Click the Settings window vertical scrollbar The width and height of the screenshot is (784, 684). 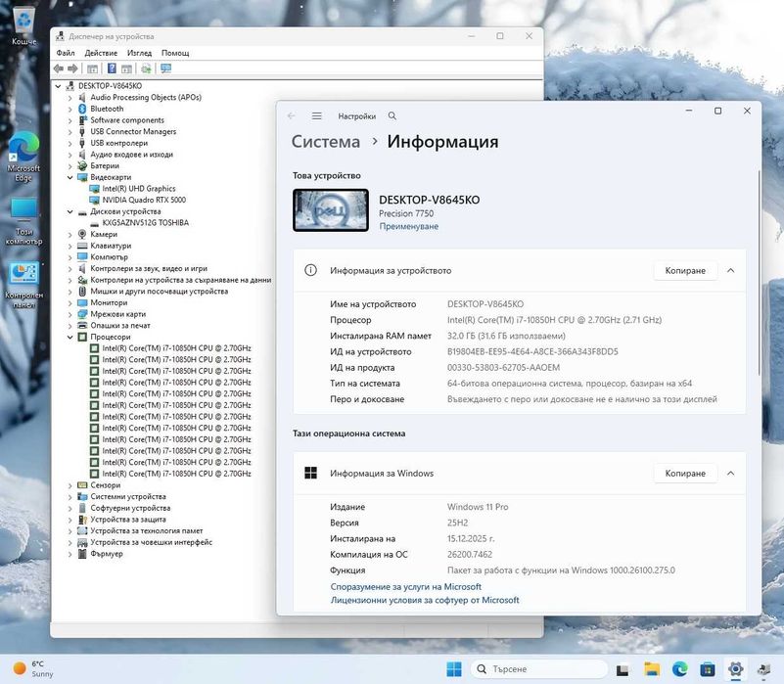coord(759,272)
